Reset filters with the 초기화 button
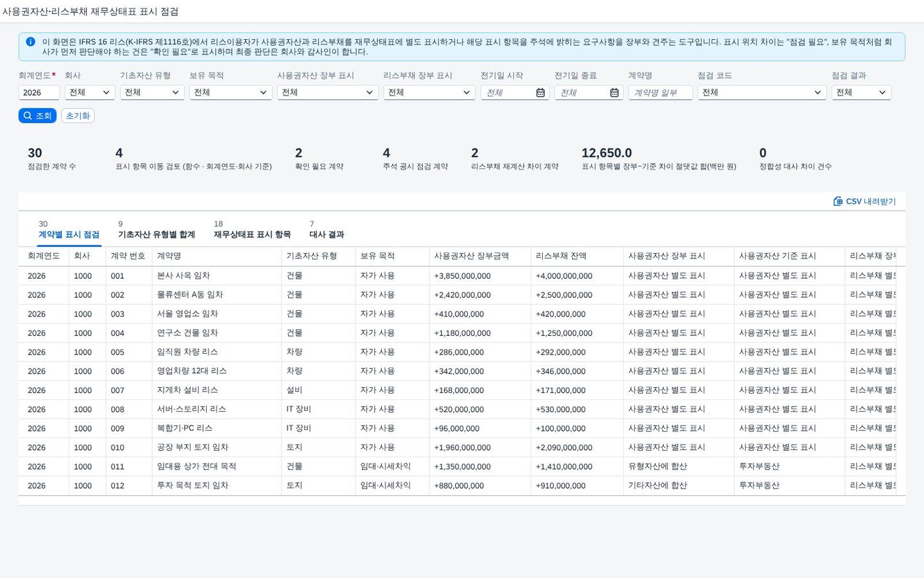924x578 pixels. click(78, 116)
